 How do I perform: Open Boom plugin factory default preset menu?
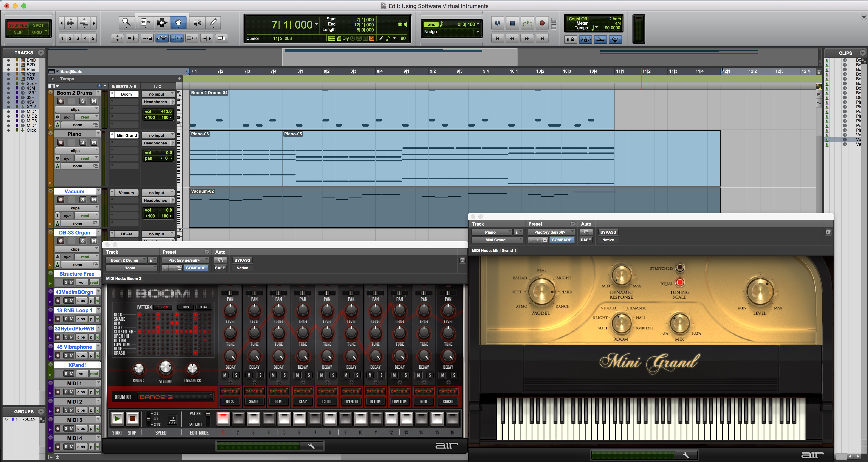click(186, 260)
